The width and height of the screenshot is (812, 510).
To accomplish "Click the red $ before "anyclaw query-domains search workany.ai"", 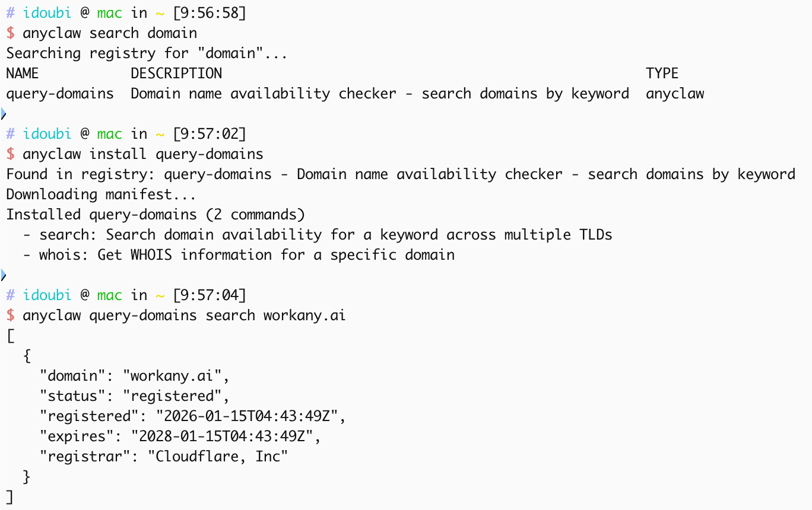I will (10, 315).
